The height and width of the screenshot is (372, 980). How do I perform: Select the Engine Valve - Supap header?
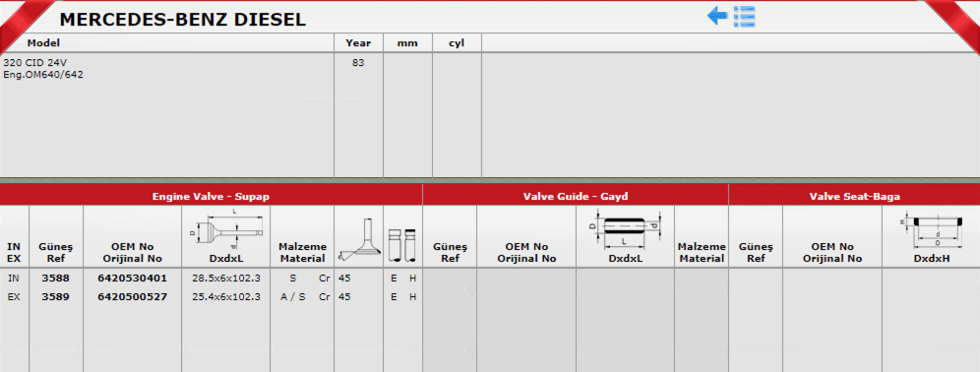pos(212,196)
